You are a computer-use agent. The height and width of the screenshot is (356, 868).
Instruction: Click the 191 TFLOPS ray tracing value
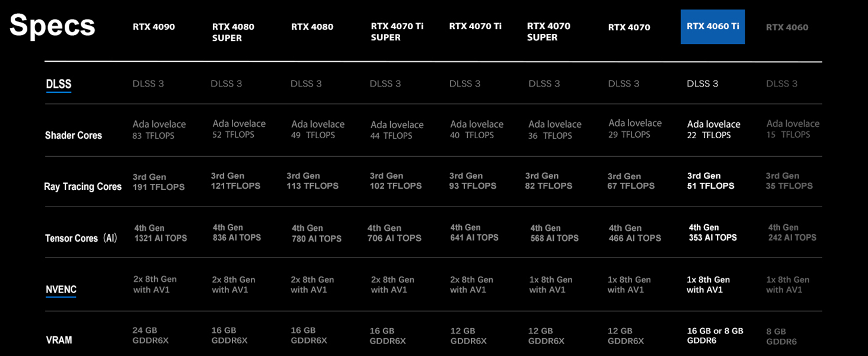click(158, 187)
